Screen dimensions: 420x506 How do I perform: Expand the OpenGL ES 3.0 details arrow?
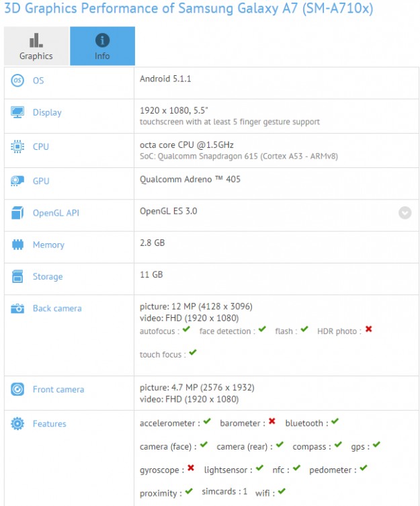405,213
